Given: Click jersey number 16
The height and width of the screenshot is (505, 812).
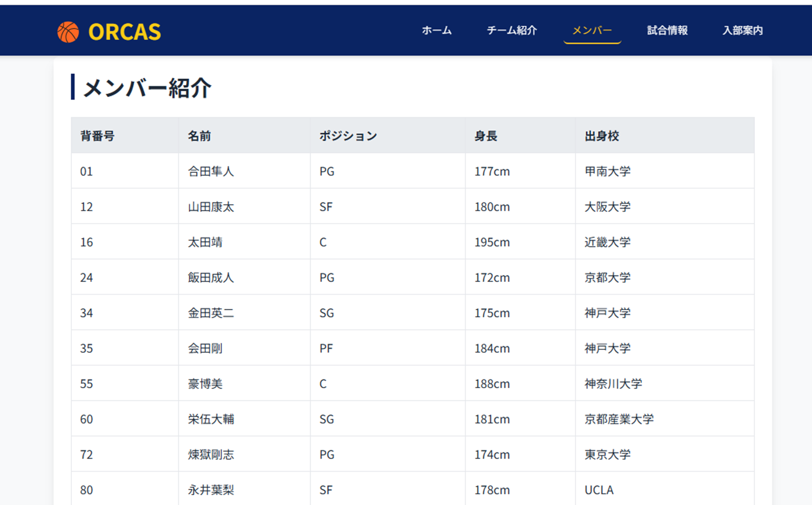Looking at the screenshot, I should tap(86, 242).
